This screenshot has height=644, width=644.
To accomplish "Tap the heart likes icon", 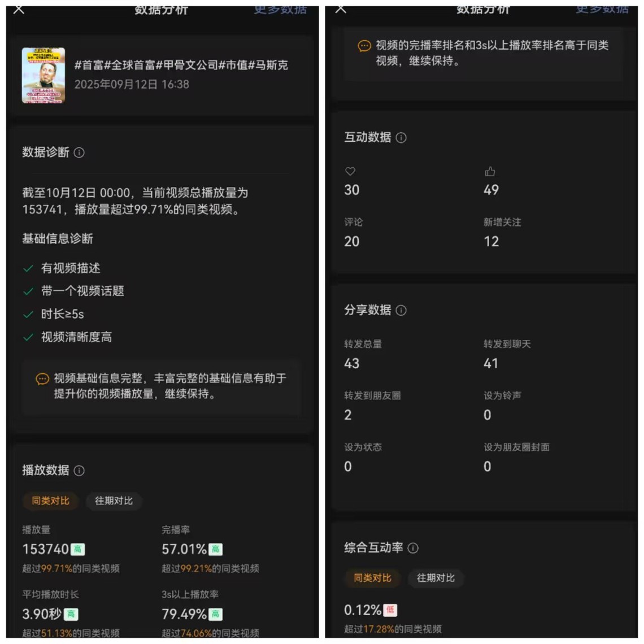I will click(x=350, y=171).
